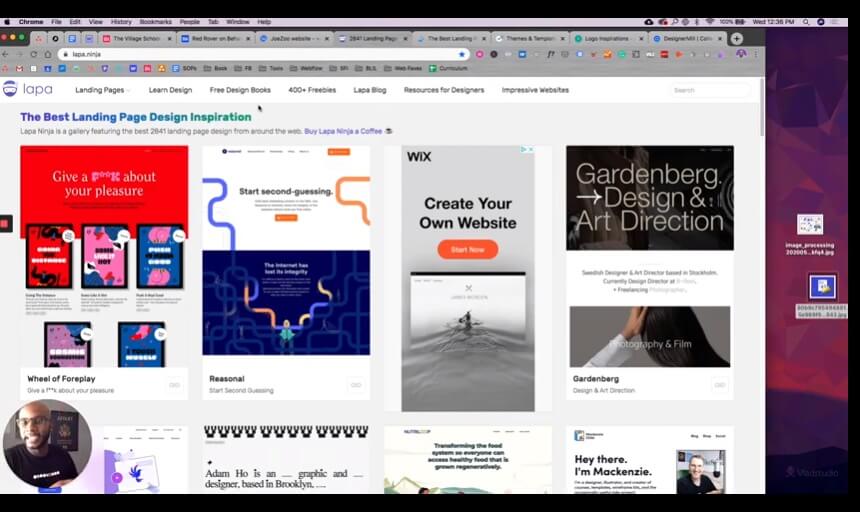
Task: Click the page vertical scrollbar
Action: [762, 107]
